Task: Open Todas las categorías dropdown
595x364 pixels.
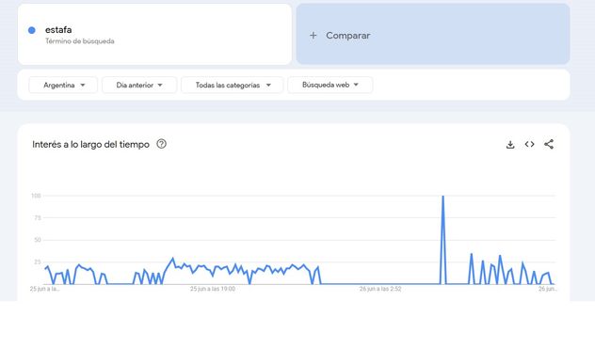Action: [233, 85]
